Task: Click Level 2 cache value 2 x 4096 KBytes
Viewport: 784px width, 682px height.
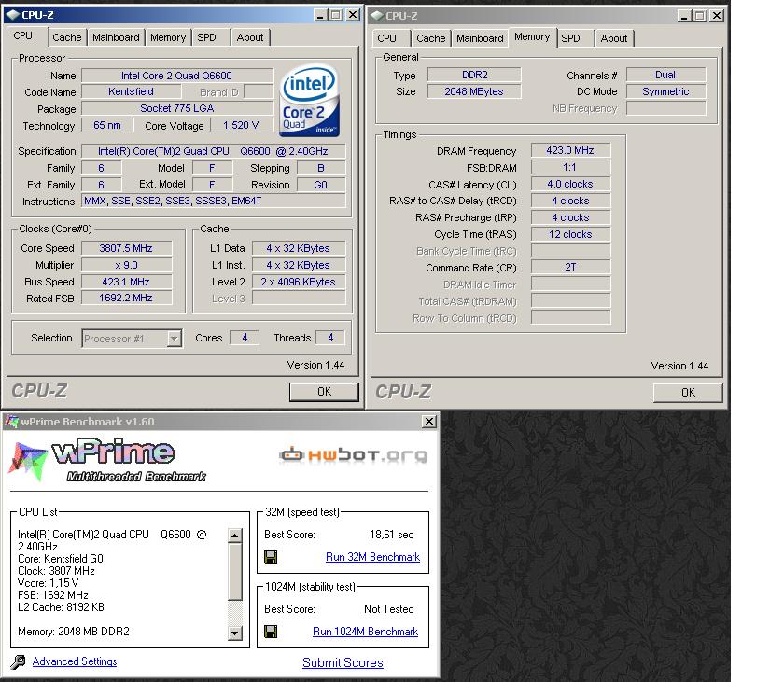Action: 299,282
